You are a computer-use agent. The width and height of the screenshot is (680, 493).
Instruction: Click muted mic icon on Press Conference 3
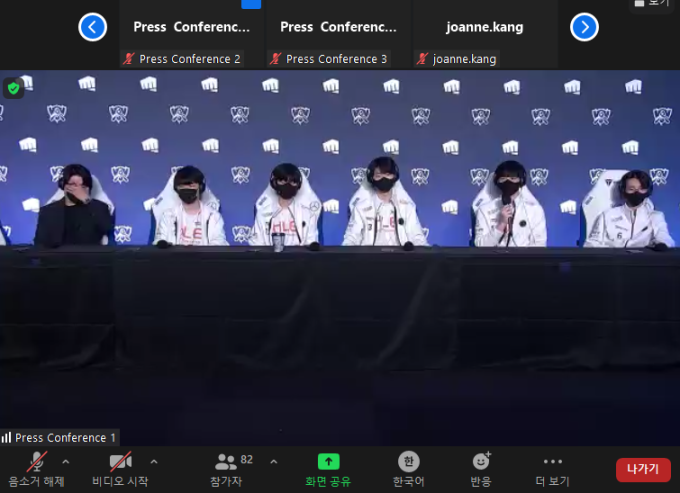[x=275, y=59]
